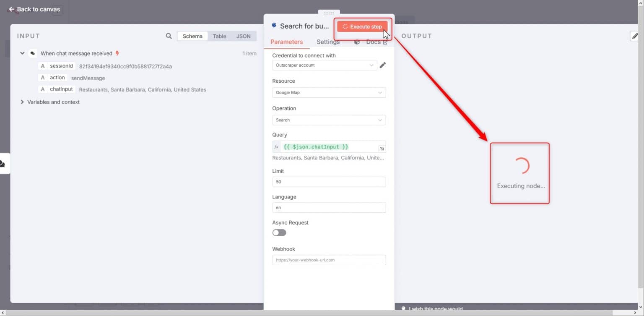The image size is (644, 316).
Task: Click the Outscraper node icon in panel header
Action: (273, 25)
